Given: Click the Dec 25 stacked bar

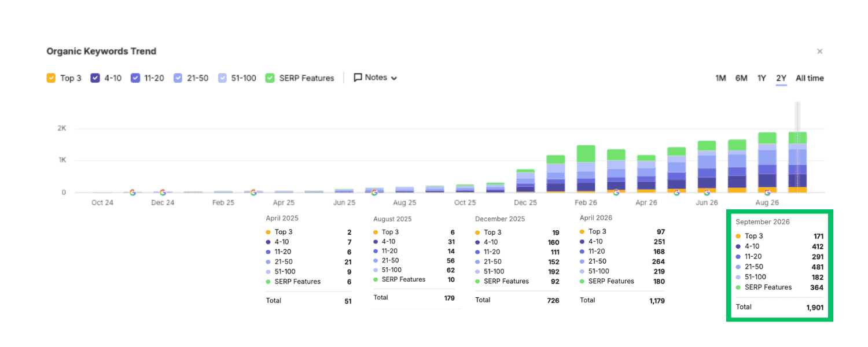Looking at the screenshot, I should 525,181.
